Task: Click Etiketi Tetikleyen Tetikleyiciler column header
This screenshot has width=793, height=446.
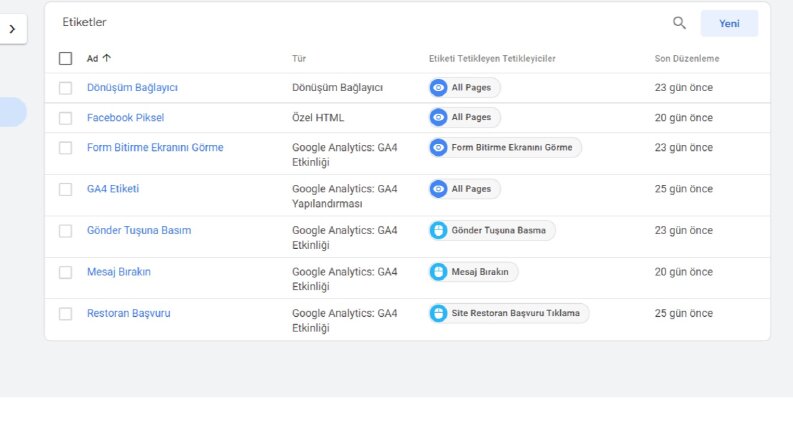Action: coord(492,58)
